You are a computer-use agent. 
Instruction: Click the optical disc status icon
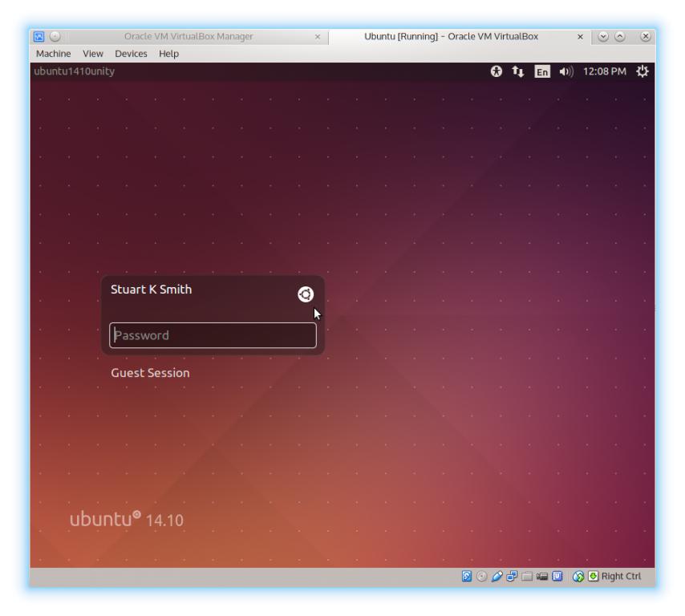(480, 577)
